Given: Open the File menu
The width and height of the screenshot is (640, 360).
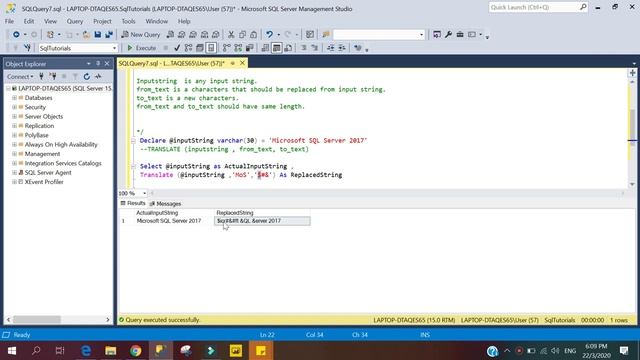Looking at the screenshot, I should coord(9,21).
